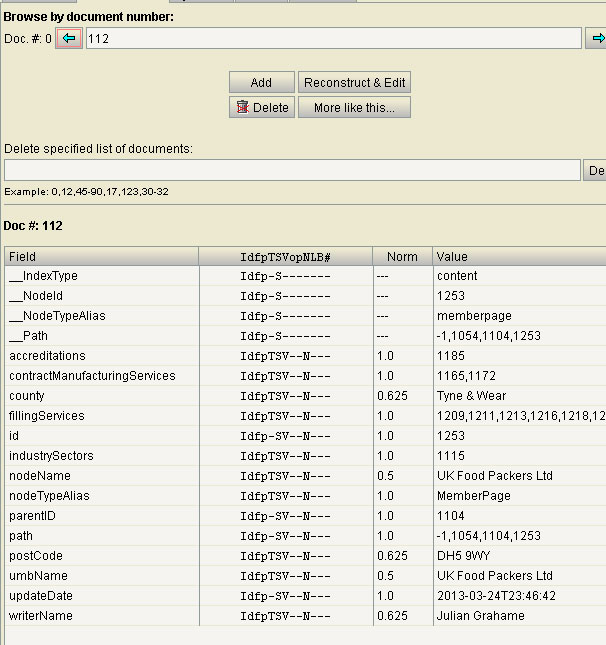Go to next document with right arrow

pyautogui.click(x=596, y=39)
